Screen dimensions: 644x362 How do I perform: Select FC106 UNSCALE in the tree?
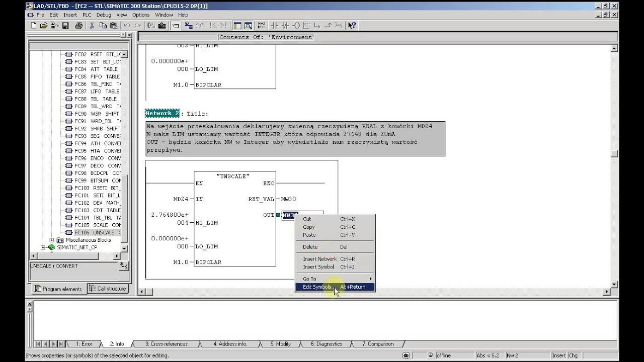(98, 233)
